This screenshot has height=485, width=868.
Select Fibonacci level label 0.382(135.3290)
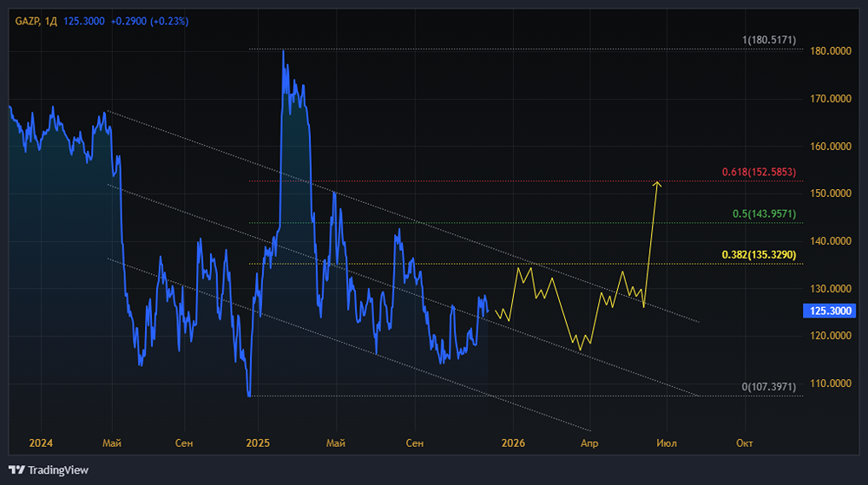(x=759, y=255)
